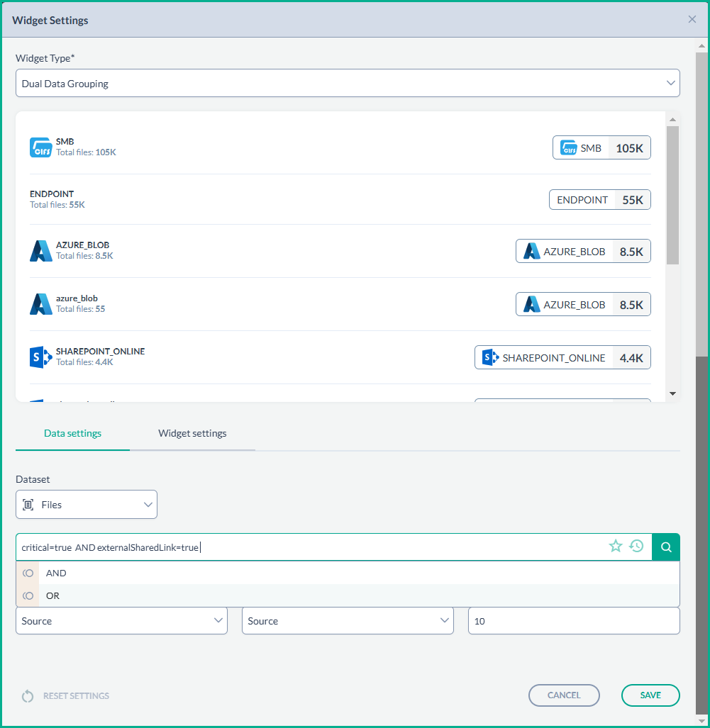Choose the AND operator suggestion
Image resolution: width=710 pixels, height=728 pixels.
57,573
